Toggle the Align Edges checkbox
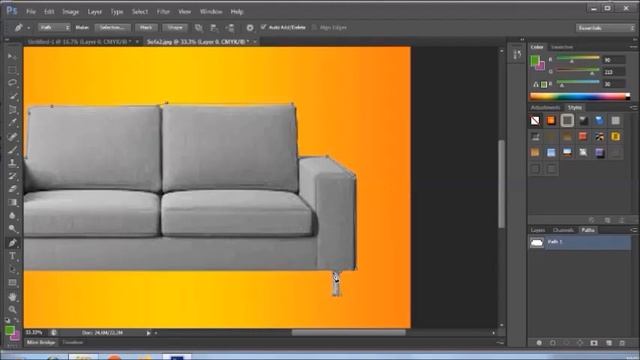 click(x=314, y=27)
